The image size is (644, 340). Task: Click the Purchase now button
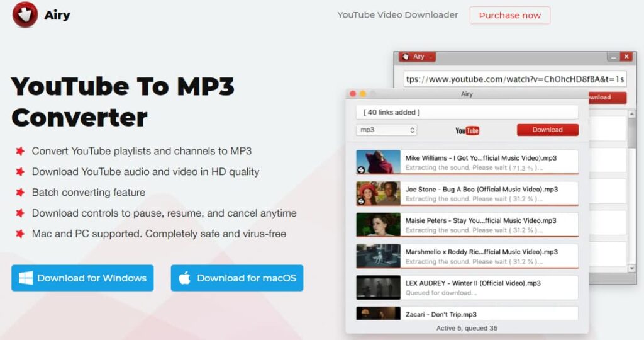click(x=509, y=15)
